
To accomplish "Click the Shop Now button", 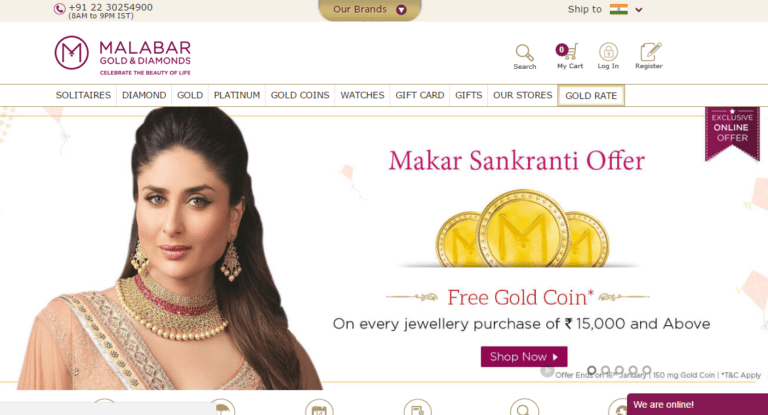I will click(x=524, y=357).
